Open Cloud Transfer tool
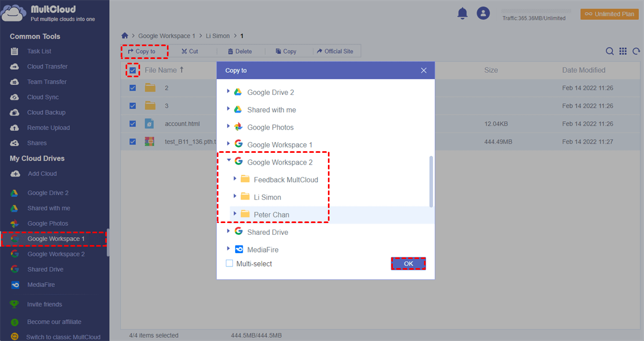This screenshot has height=341, width=644. pos(47,66)
